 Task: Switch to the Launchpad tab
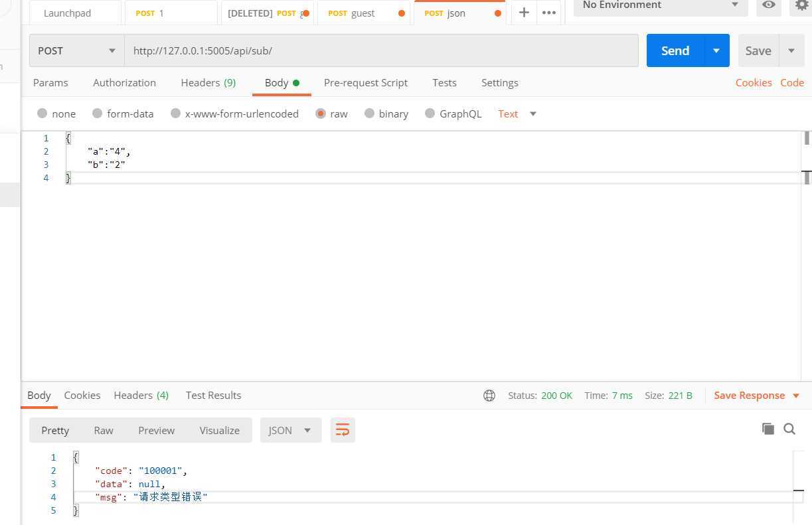pos(75,13)
